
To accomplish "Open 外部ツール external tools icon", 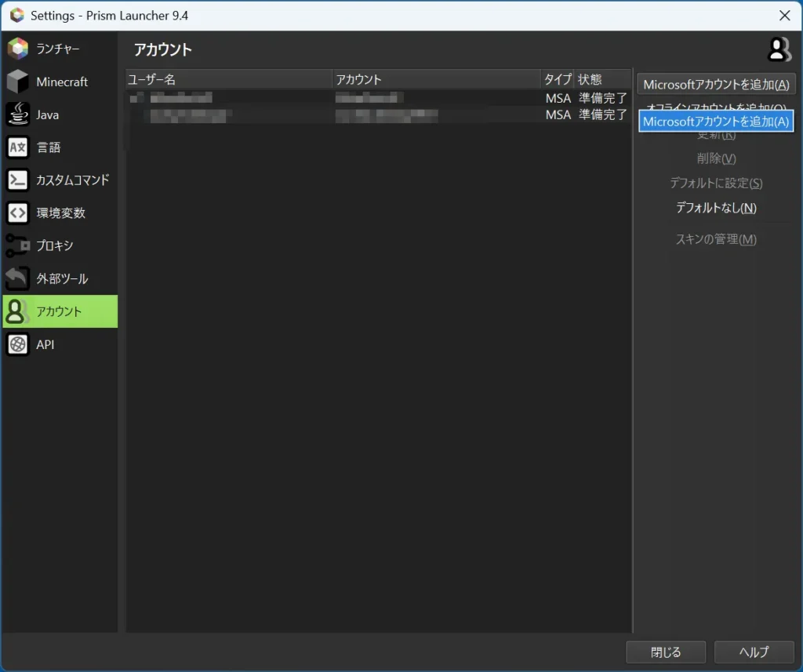I will [x=18, y=279].
